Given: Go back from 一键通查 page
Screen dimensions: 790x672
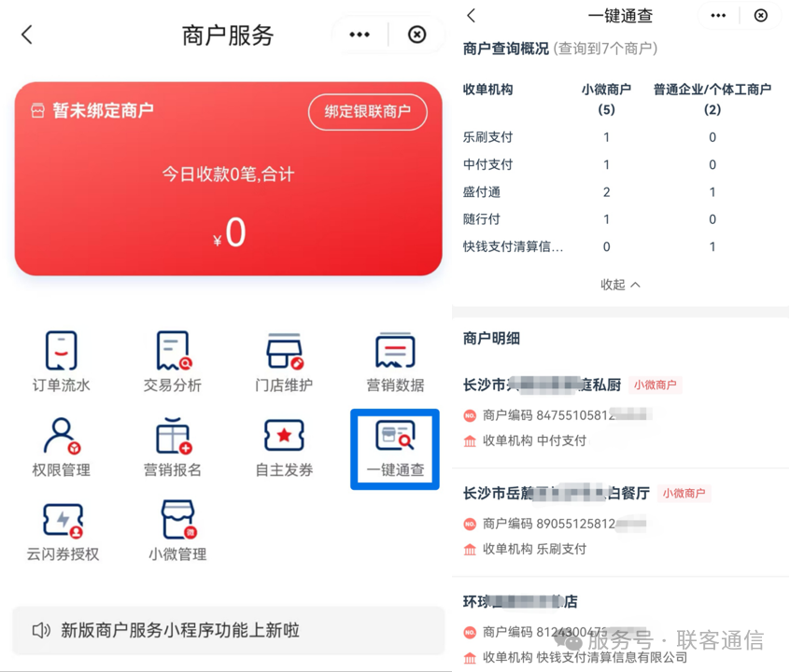Looking at the screenshot, I should point(471,16).
